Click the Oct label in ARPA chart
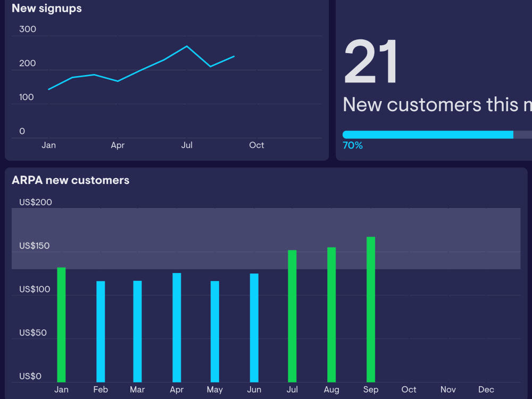 [409, 389]
